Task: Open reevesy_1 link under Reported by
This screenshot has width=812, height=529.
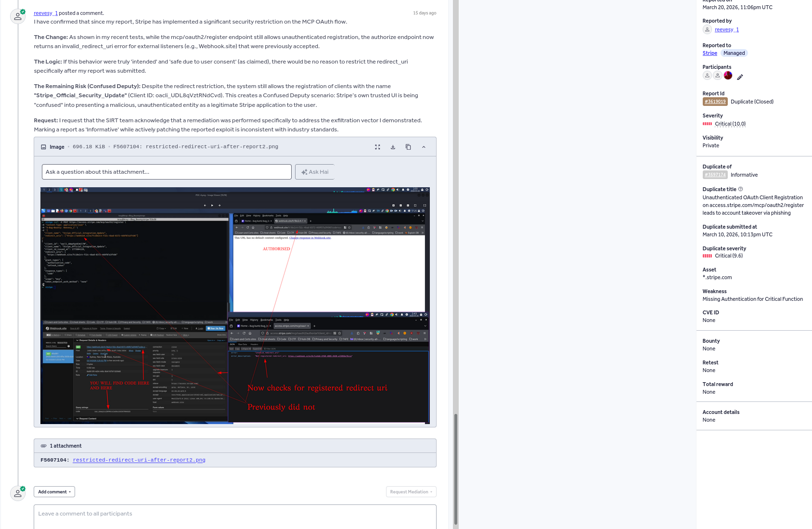Action: 727,30
